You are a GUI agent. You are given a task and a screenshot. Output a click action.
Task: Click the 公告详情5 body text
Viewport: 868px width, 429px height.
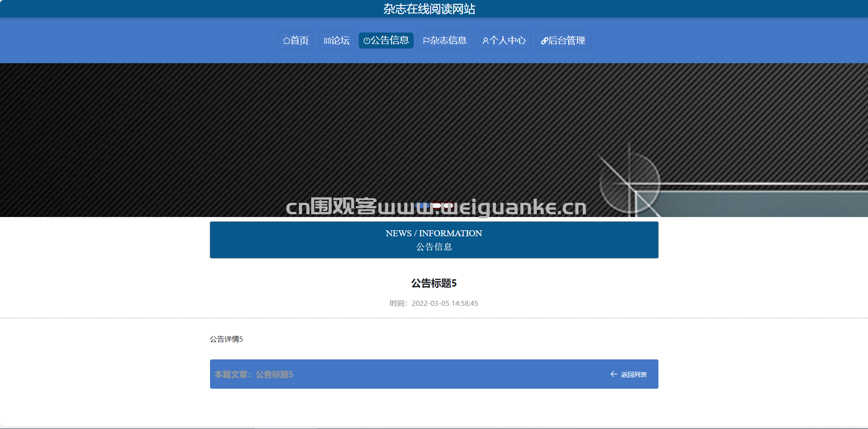pyautogui.click(x=226, y=339)
